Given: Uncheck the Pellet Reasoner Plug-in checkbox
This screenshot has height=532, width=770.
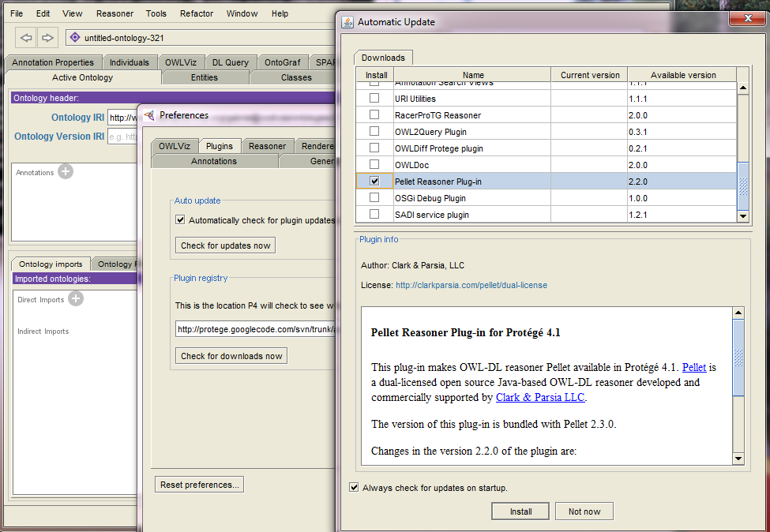Looking at the screenshot, I should [x=374, y=182].
